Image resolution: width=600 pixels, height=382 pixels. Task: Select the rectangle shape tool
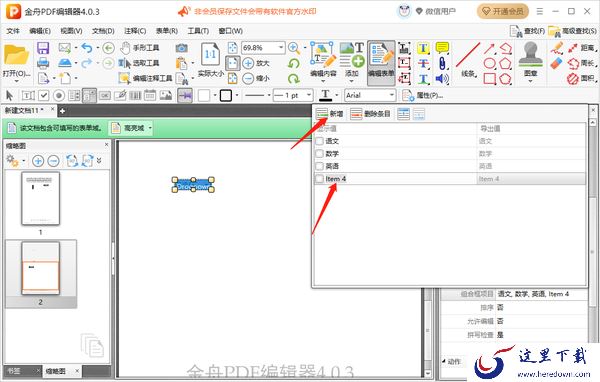click(490, 79)
